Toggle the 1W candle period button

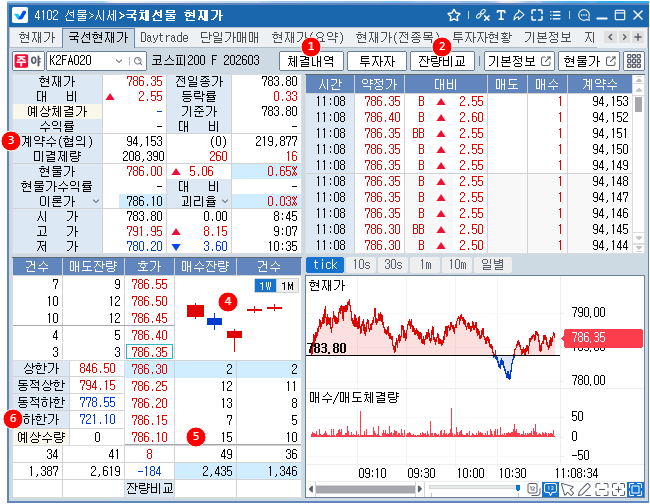(x=264, y=286)
